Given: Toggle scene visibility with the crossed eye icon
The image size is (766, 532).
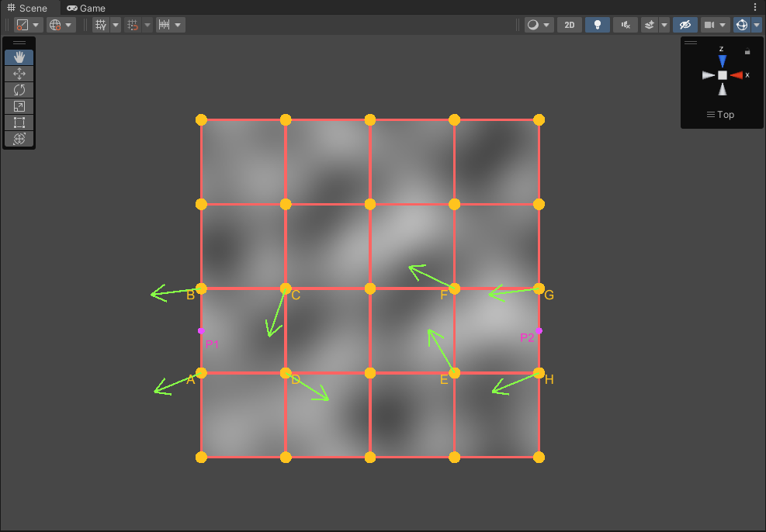Looking at the screenshot, I should 685,24.
